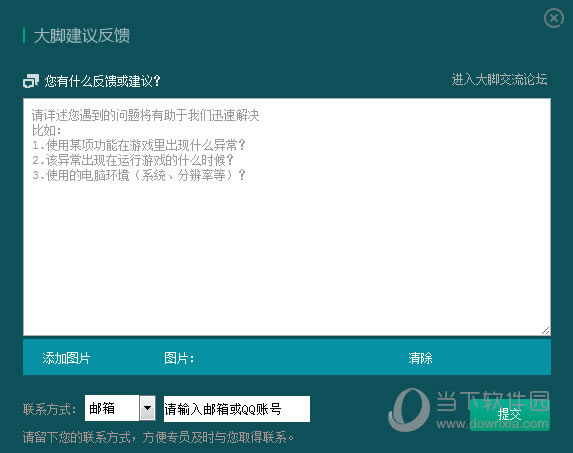573x453 pixels.
Task: Click the 大脚建议反馈 dialog title
Action: point(82,36)
